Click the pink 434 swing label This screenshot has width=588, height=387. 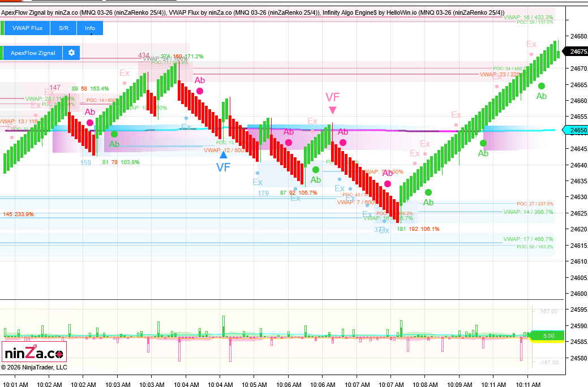[x=144, y=55]
